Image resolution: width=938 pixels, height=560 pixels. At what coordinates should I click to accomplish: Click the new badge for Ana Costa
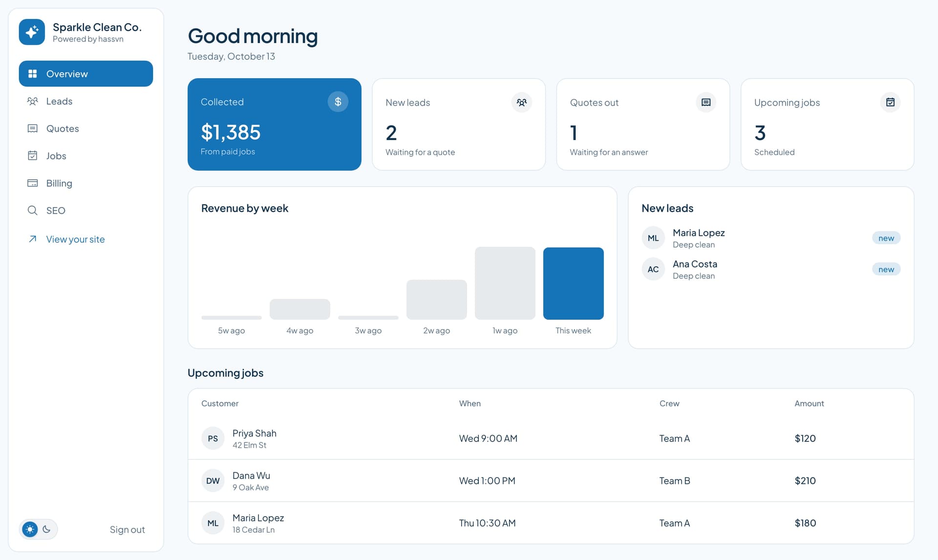(x=886, y=270)
